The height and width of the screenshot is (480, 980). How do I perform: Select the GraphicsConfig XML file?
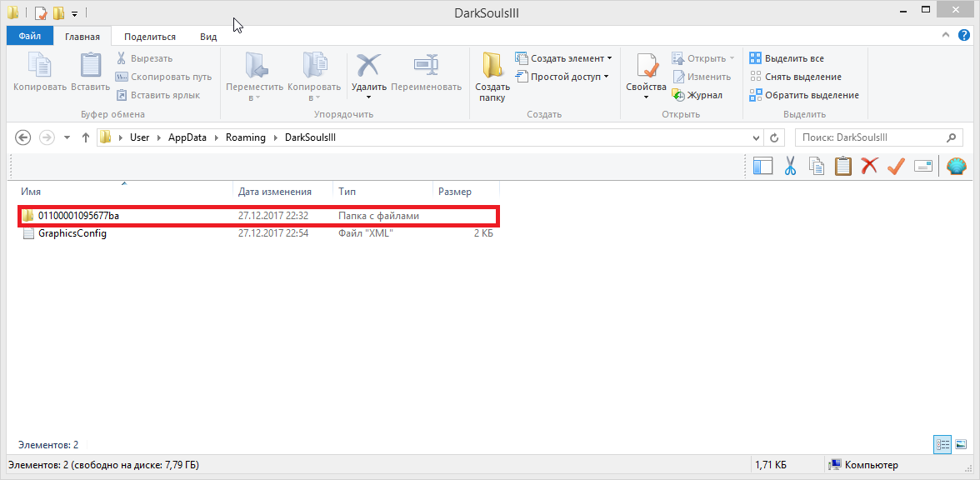tap(257, 233)
